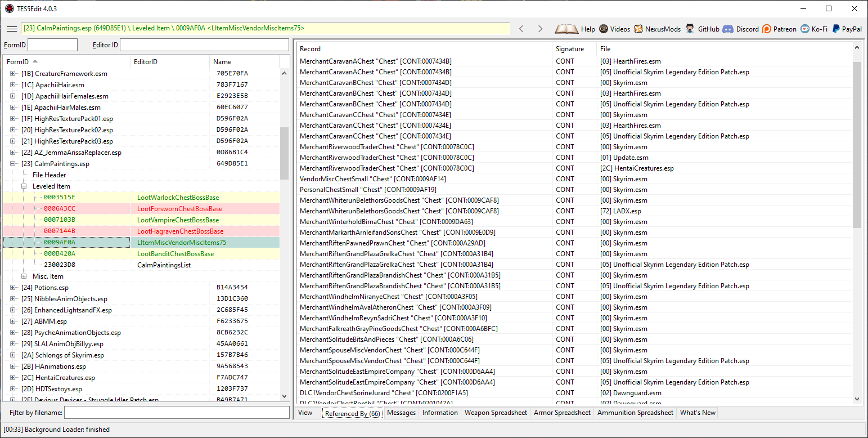Viewport: 868px width, 438px height.
Task: Expand [1C] ApachiiHair.esm node
Action: (x=13, y=85)
